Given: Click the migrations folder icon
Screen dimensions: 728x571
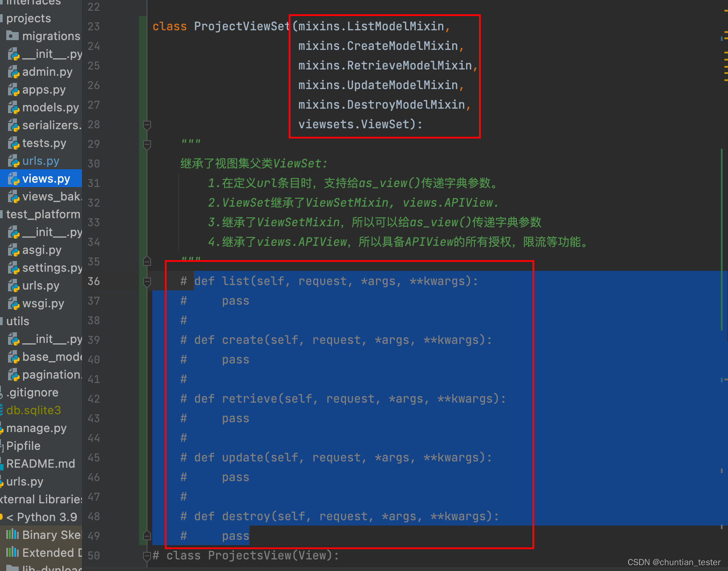Looking at the screenshot, I should 13,36.
